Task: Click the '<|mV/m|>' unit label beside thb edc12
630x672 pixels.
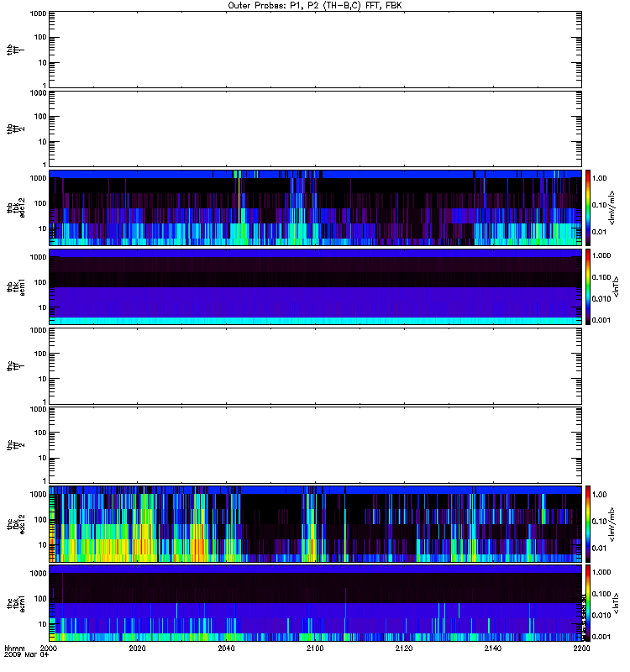Action: (x=612, y=208)
